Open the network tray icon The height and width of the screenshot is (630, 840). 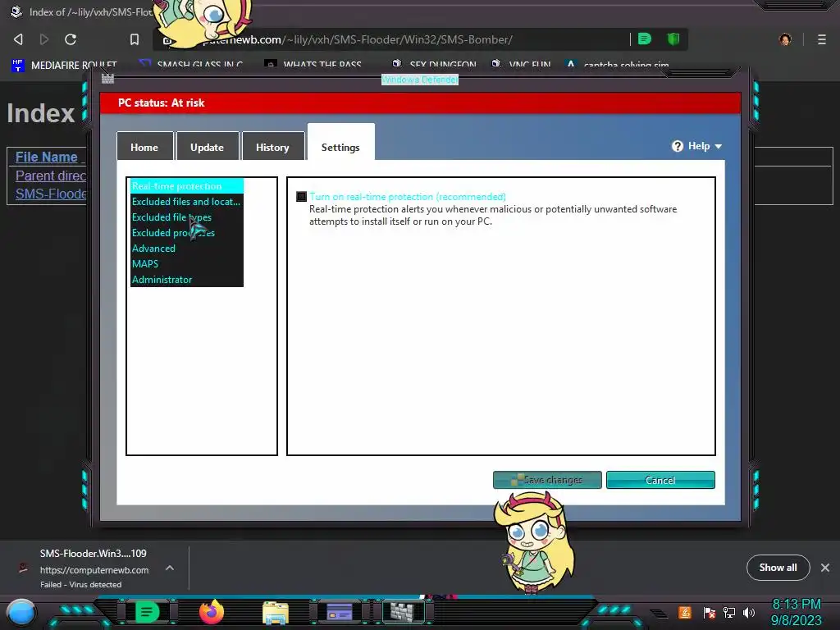[x=729, y=612]
